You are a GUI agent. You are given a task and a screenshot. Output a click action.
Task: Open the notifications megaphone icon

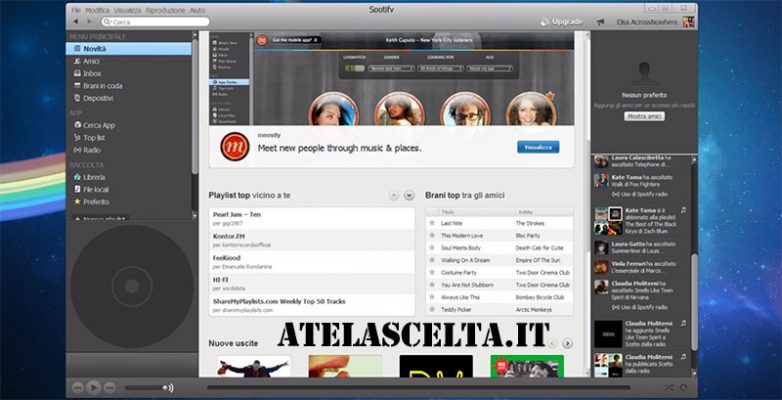600,22
